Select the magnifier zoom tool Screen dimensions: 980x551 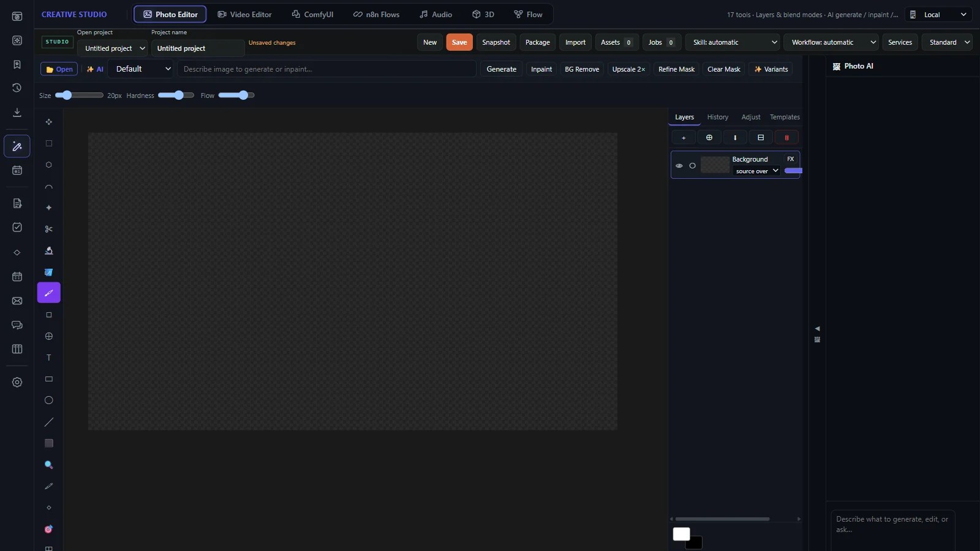(x=49, y=465)
